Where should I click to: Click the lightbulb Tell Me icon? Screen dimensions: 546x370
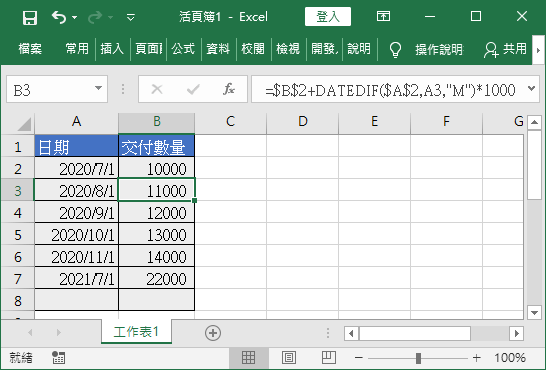pyautogui.click(x=396, y=50)
